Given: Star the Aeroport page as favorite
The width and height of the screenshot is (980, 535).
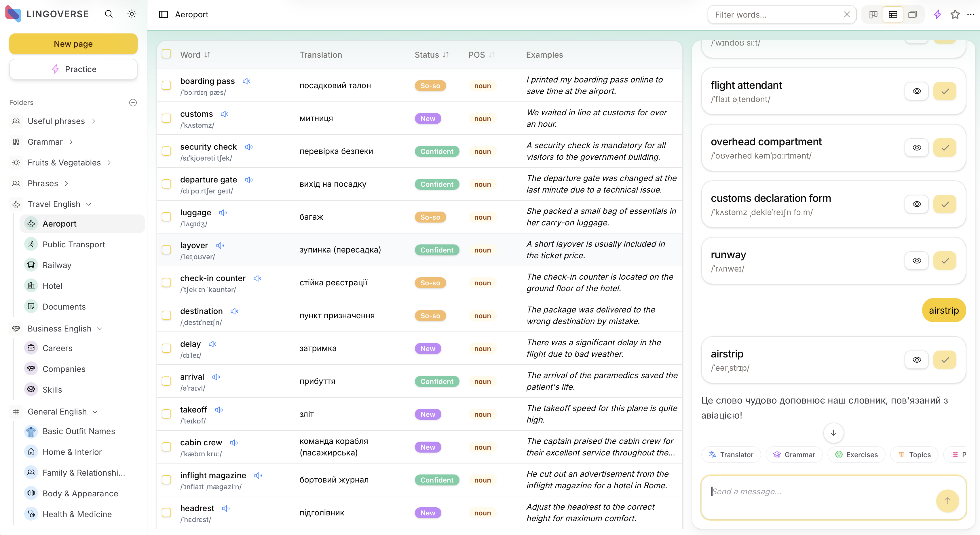Looking at the screenshot, I should click(x=955, y=14).
